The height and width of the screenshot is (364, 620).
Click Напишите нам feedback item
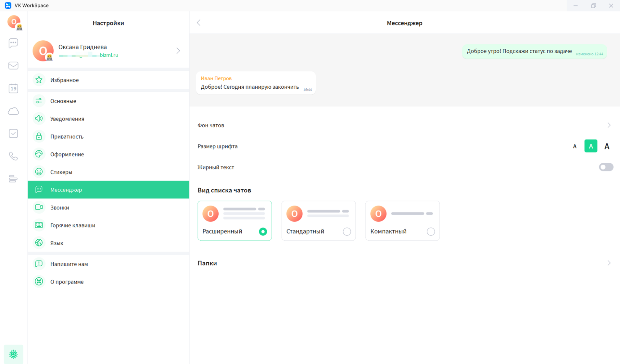69,264
